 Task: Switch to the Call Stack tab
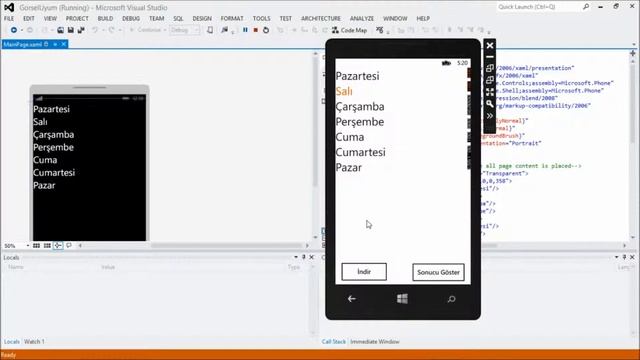[x=333, y=342]
